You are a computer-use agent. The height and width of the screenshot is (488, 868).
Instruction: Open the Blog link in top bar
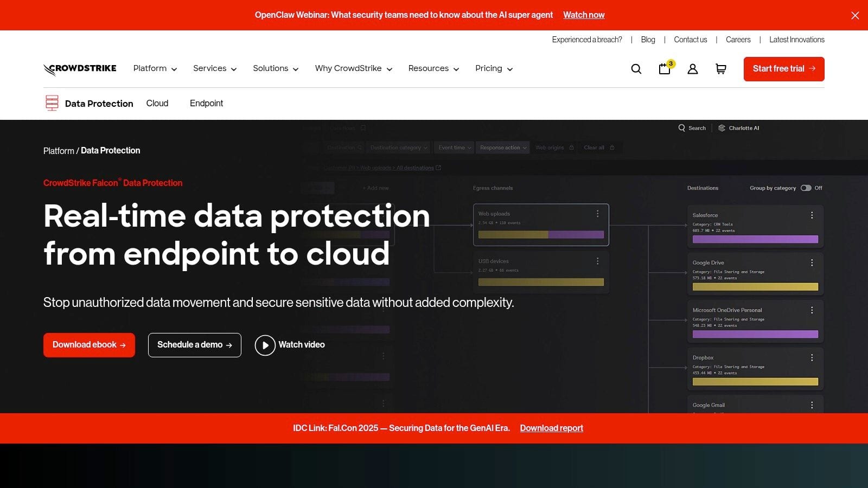tap(648, 40)
